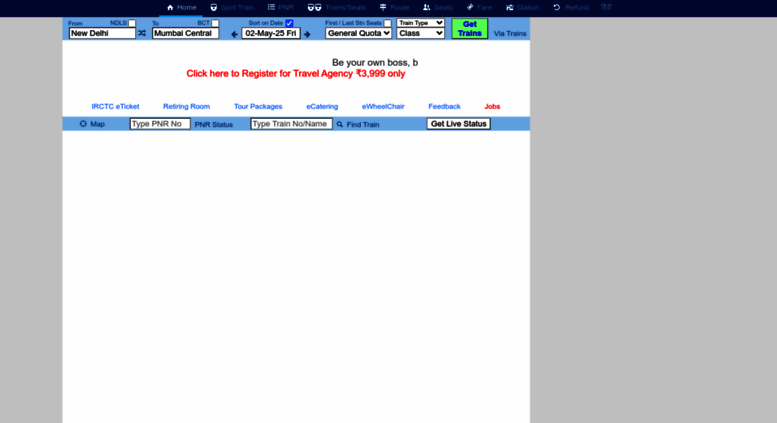The height and width of the screenshot is (423, 777).
Task: Open eWheelChair link
Action: coord(383,106)
